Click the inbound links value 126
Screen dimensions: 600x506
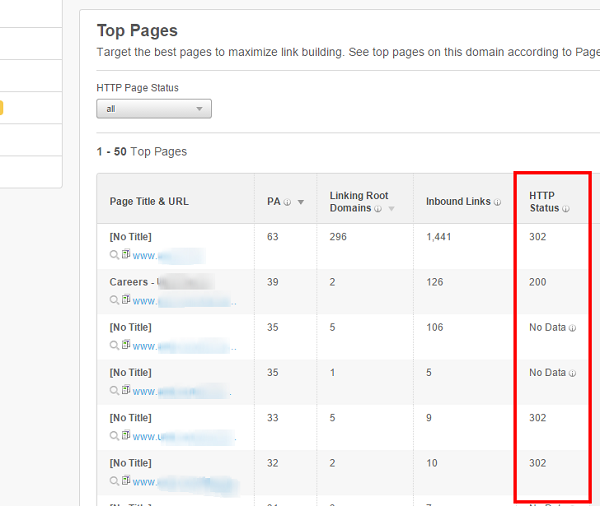(434, 282)
